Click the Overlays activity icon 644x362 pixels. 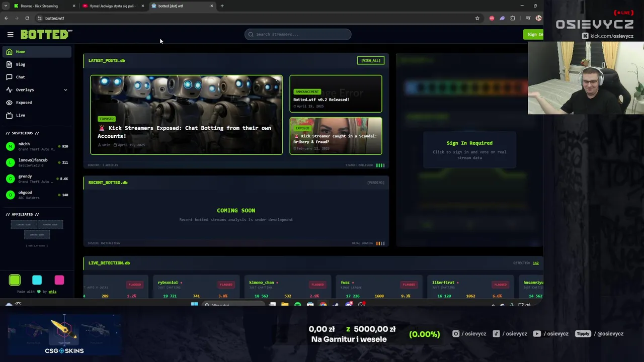[9, 90]
